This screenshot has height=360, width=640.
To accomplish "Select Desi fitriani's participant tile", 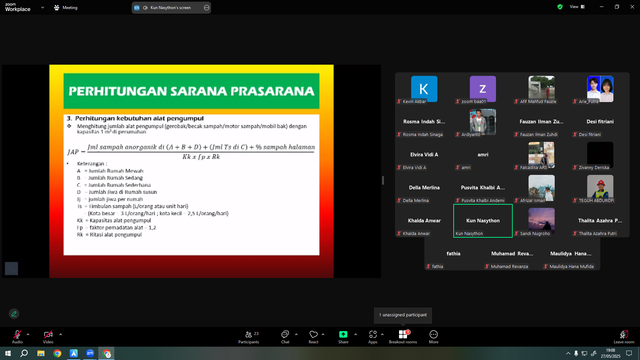I will click(600, 122).
